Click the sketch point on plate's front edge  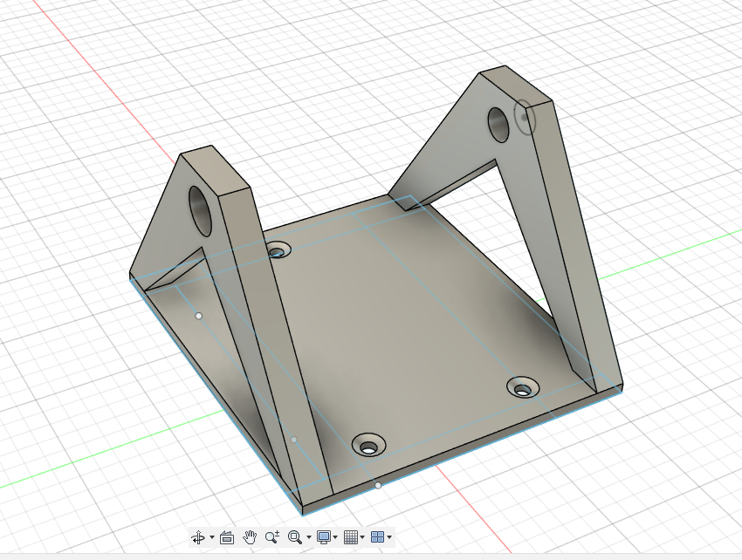click(378, 484)
